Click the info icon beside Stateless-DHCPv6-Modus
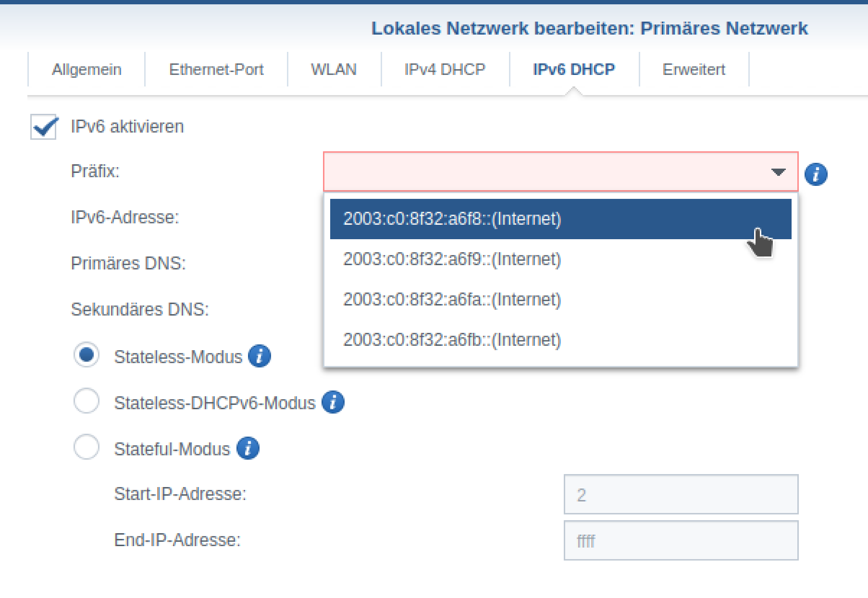The image size is (868, 598). (x=333, y=402)
